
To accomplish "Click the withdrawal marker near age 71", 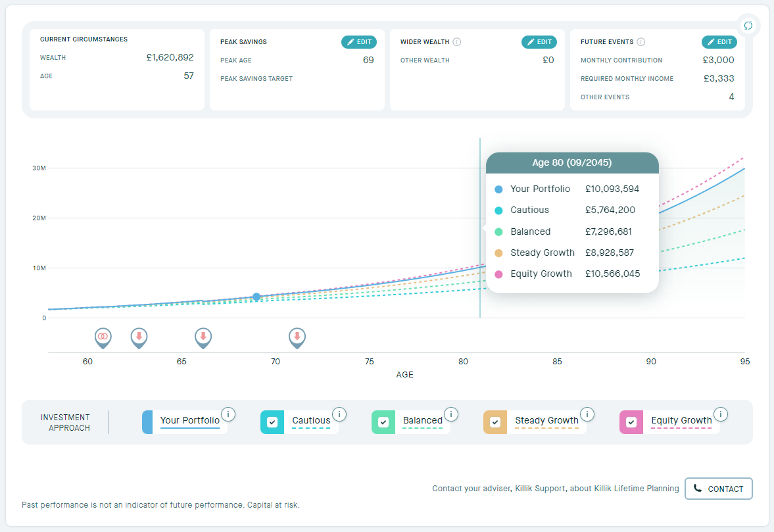I will pyautogui.click(x=297, y=337).
